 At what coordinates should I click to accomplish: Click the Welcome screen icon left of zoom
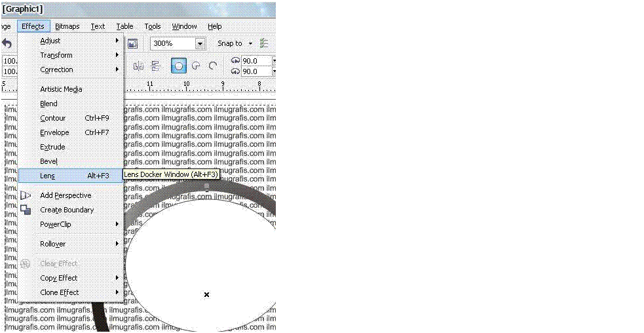[132, 43]
